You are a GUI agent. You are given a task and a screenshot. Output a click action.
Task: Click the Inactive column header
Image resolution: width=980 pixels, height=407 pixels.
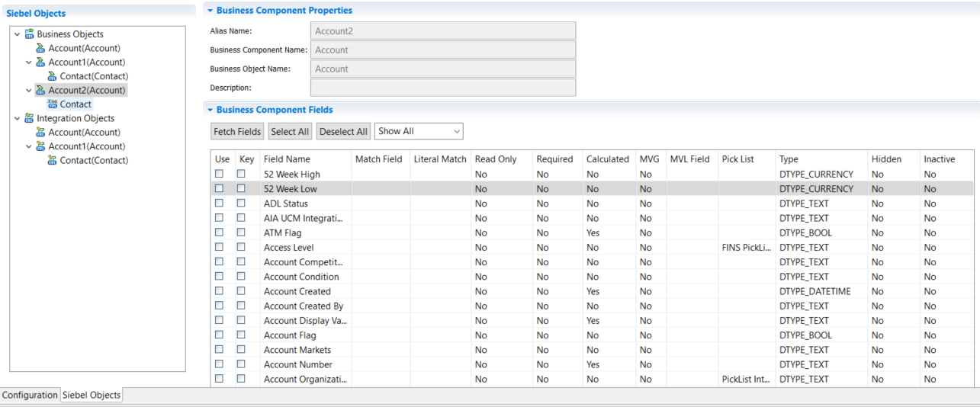coord(949,159)
